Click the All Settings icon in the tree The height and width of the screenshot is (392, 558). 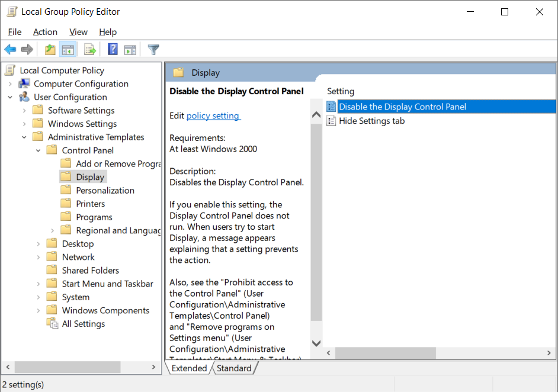tap(52, 324)
